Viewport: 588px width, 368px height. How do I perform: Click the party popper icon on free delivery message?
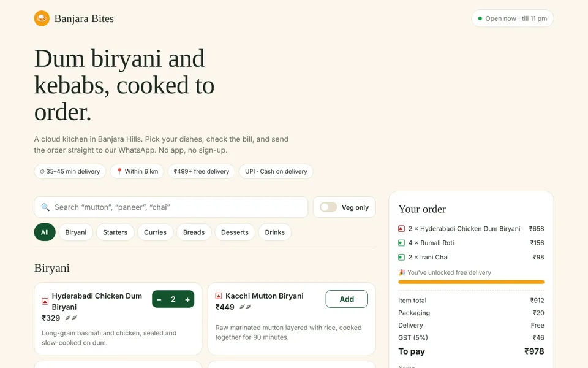[402, 272]
